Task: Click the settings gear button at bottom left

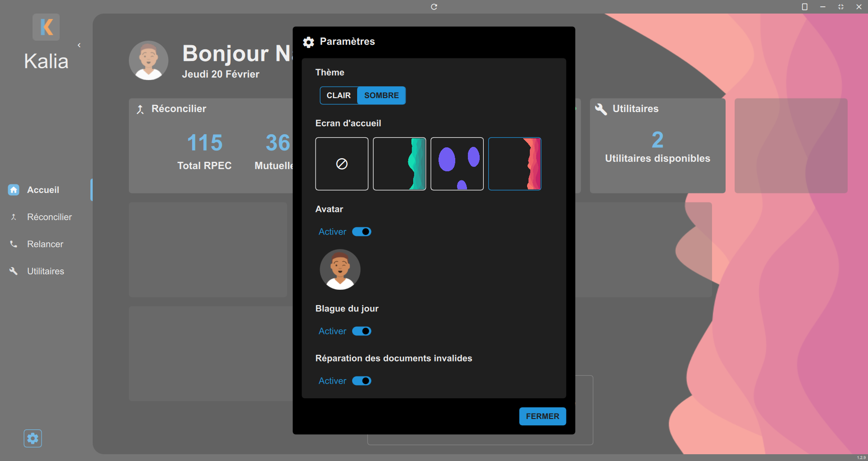Action: [x=33, y=438]
